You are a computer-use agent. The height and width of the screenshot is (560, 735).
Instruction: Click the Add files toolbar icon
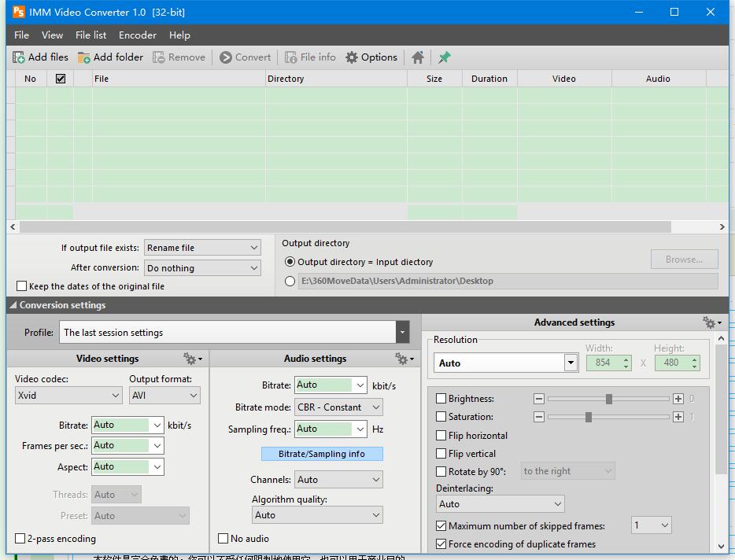19,57
